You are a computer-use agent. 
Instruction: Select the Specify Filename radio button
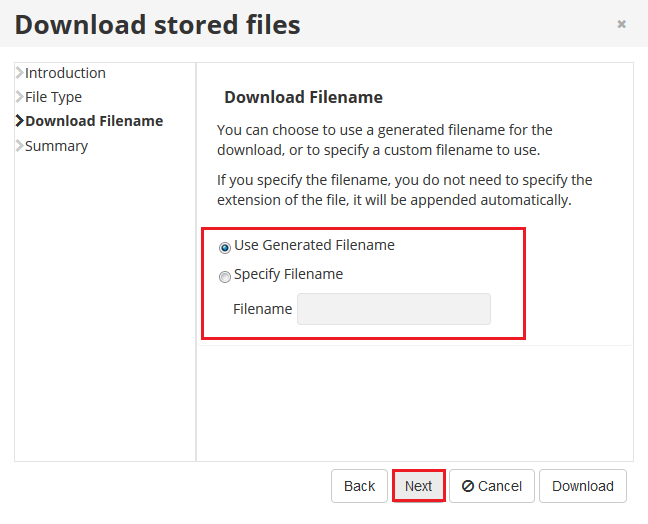coord(224,276)
